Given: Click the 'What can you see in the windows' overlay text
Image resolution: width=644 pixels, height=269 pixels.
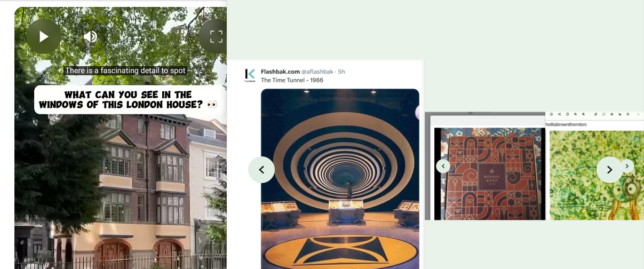Looking at the screenshot, I should pos(128,99).
